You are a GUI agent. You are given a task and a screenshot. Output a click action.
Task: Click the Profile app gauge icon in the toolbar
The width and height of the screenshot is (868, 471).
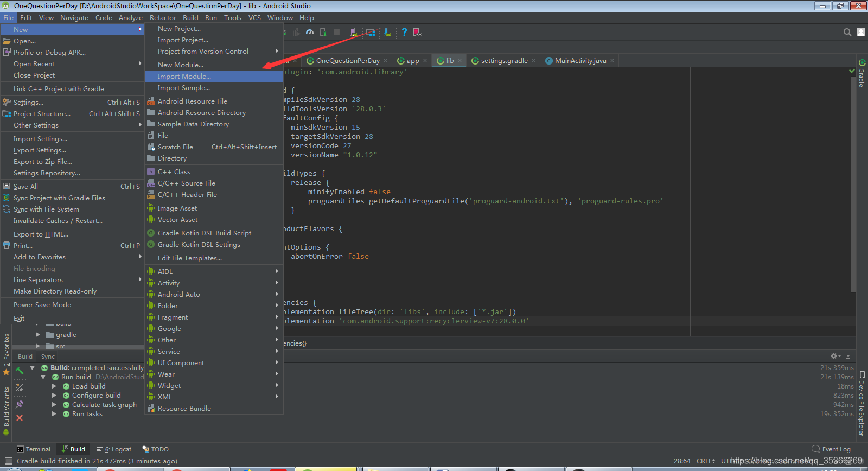point(310,33)
